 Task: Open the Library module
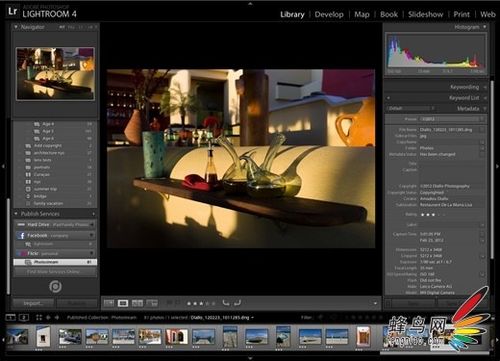pyautogui.click(x=292, y=14)
